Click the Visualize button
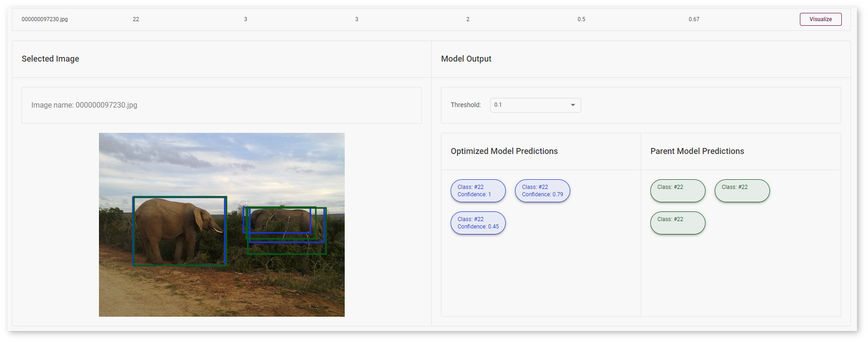This screenshot has height=342, width=868. click(820, 19)
